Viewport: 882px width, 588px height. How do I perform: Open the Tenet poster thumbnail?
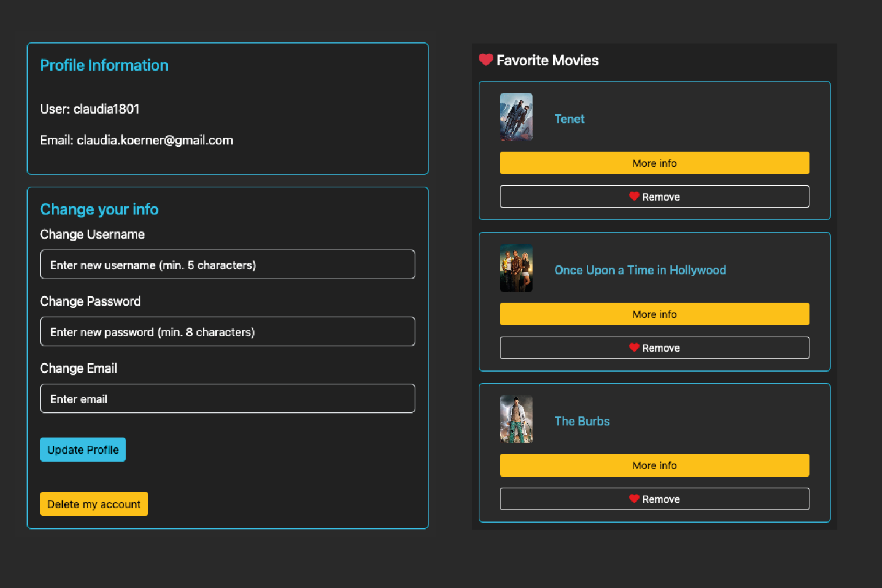[x=516, y=117]
